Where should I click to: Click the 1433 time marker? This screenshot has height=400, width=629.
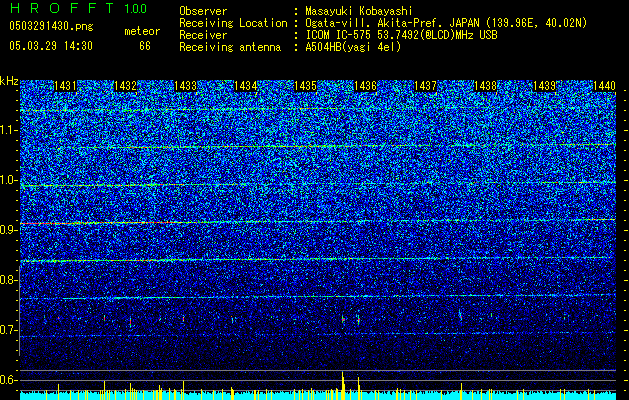pos(185,86)
